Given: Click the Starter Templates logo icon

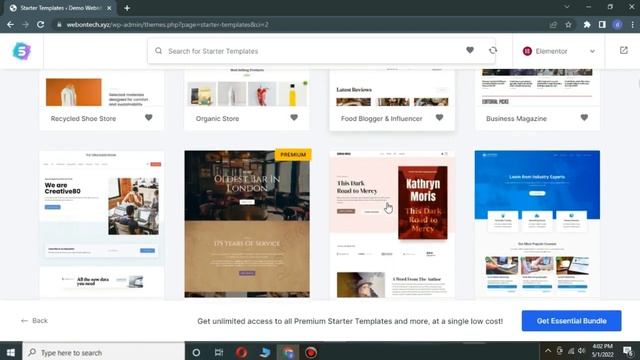Looking at the screenshot, I should point(22,51).
